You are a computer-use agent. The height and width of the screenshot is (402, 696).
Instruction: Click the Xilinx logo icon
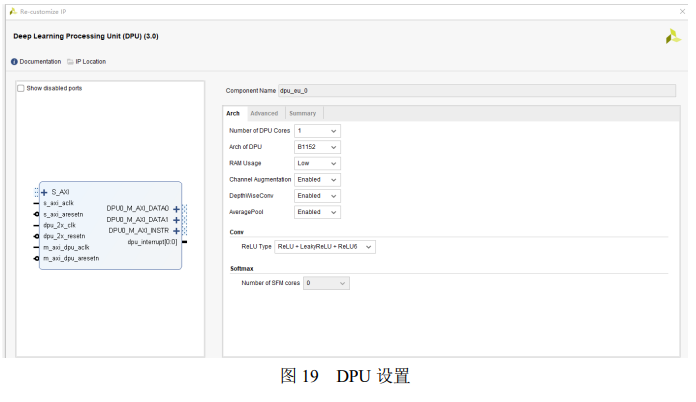[x=672, y=36]
